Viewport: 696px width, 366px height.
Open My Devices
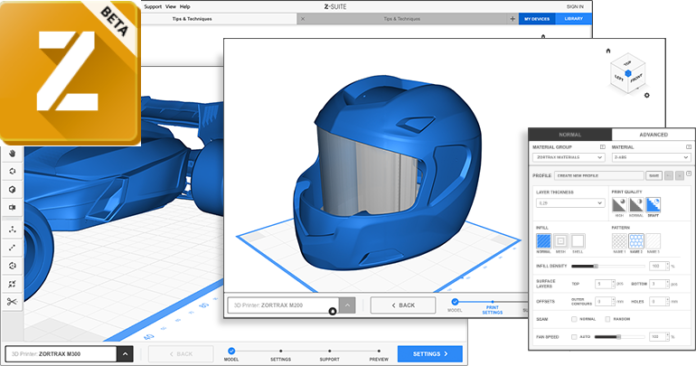(x=537, y=19)
